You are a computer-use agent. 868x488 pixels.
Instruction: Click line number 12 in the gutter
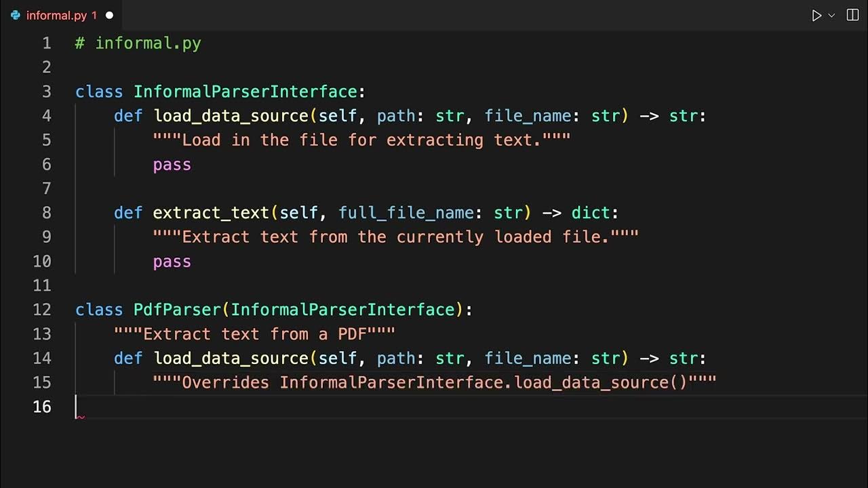pyautogui.click(x=42, y=310)
